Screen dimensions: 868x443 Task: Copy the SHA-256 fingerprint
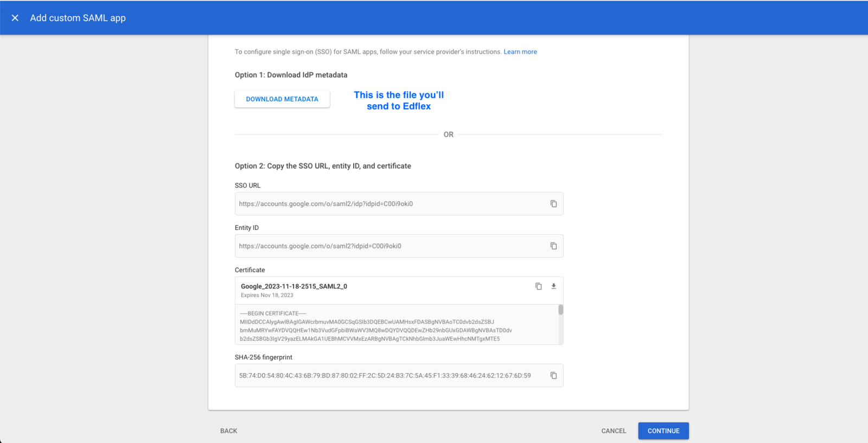coord(553,375)
